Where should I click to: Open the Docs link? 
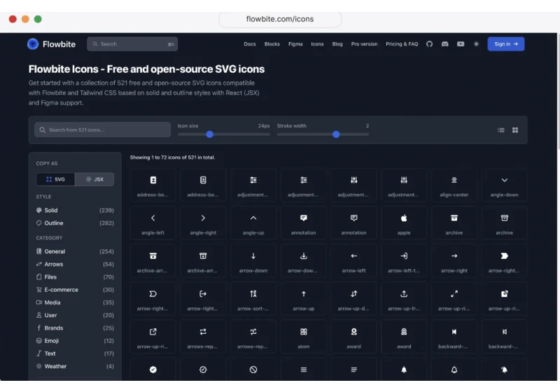pos(250,44)
